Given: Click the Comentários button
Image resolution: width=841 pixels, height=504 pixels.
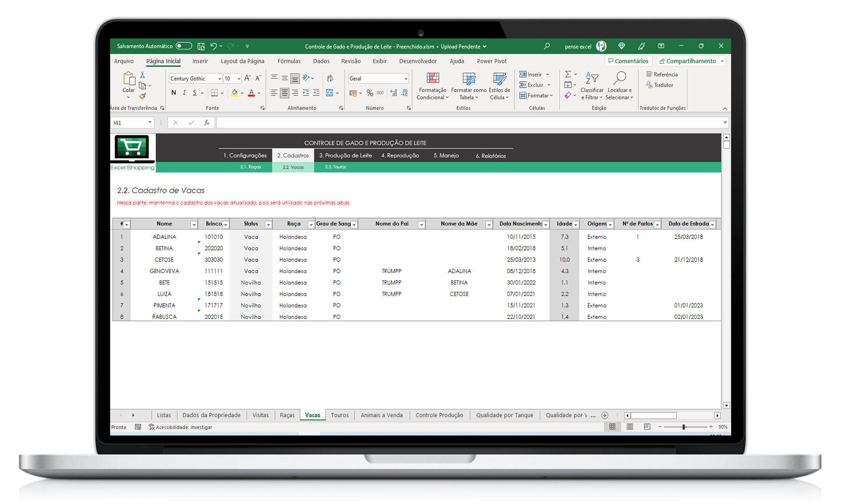Looking at the screenshot, I should pos(628,61).
